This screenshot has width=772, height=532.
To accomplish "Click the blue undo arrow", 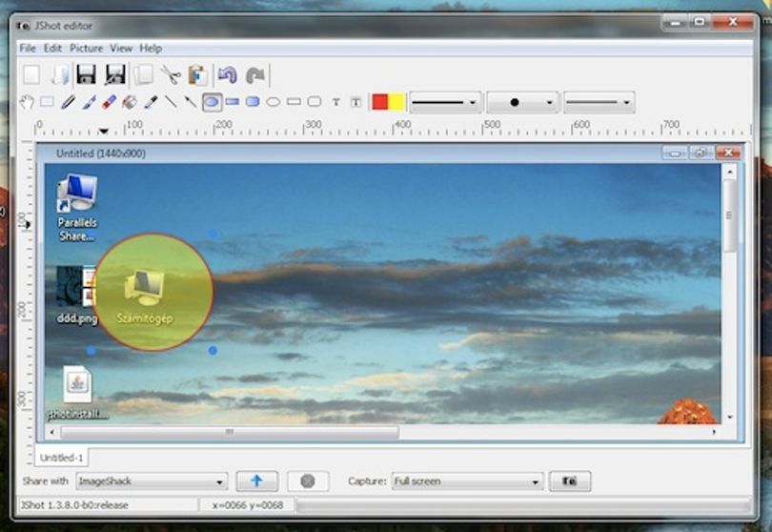I will pyautogui.click(x=228, y=75).
